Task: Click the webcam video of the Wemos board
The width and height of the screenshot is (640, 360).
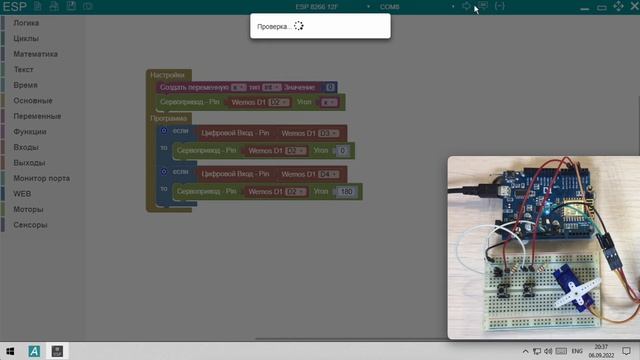Action: (x=544, y=247)
